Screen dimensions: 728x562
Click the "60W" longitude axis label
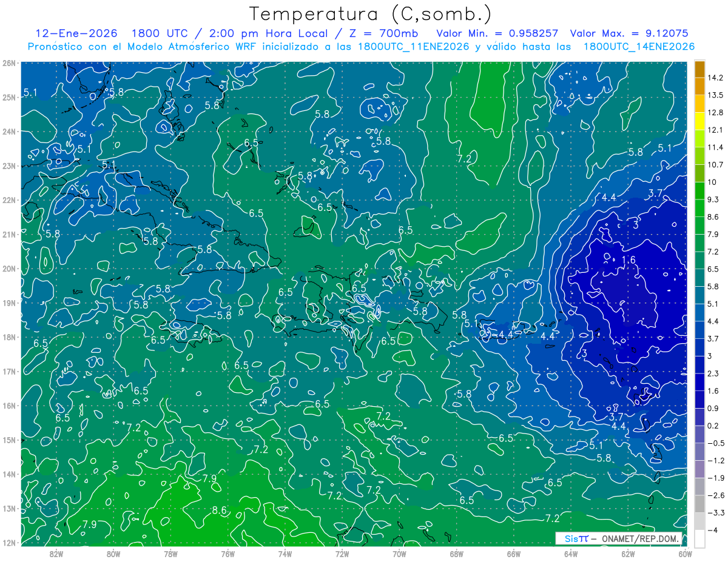(x=685, y=554)
